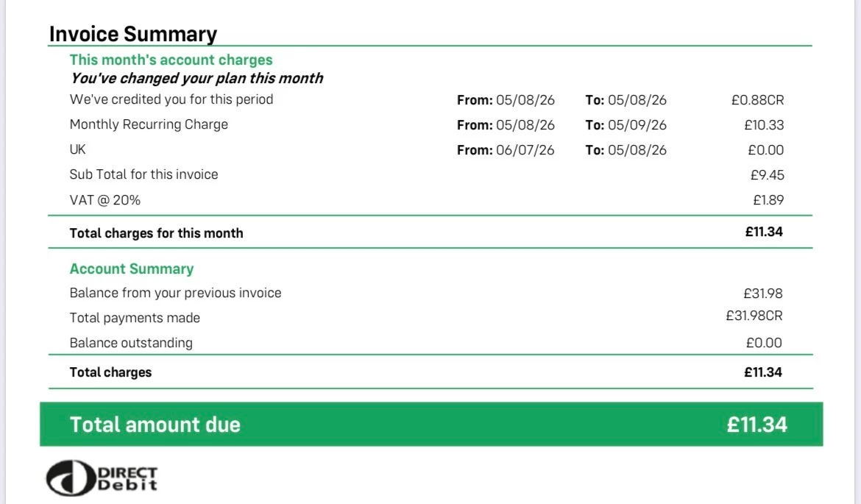861x504 pixels.
Task: Click Total charges for this month label
Action: (157, 233)
